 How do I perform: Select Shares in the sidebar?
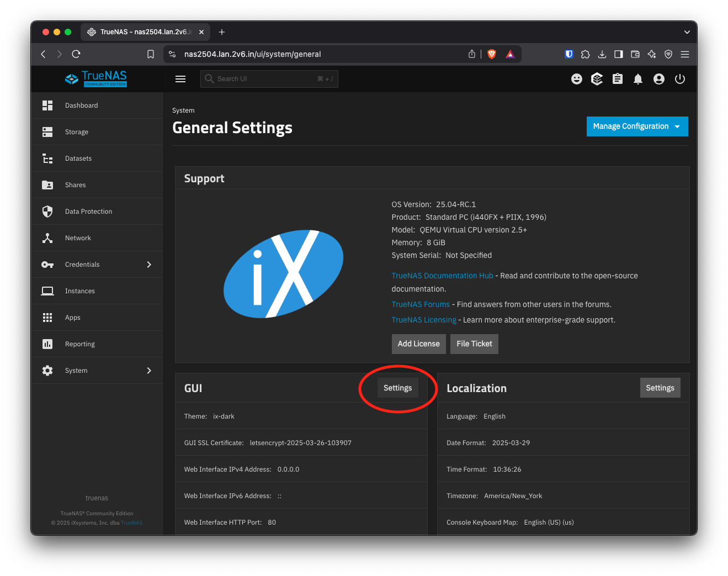97,185
